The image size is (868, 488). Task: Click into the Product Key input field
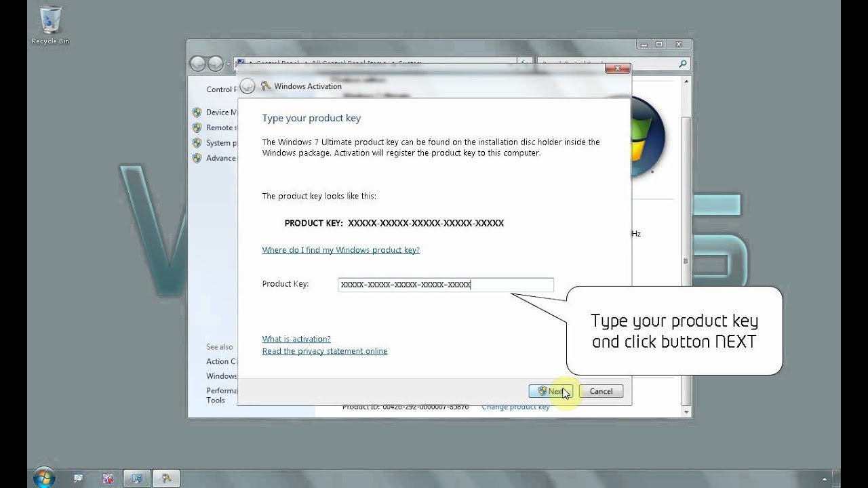[x=446, y=285]
